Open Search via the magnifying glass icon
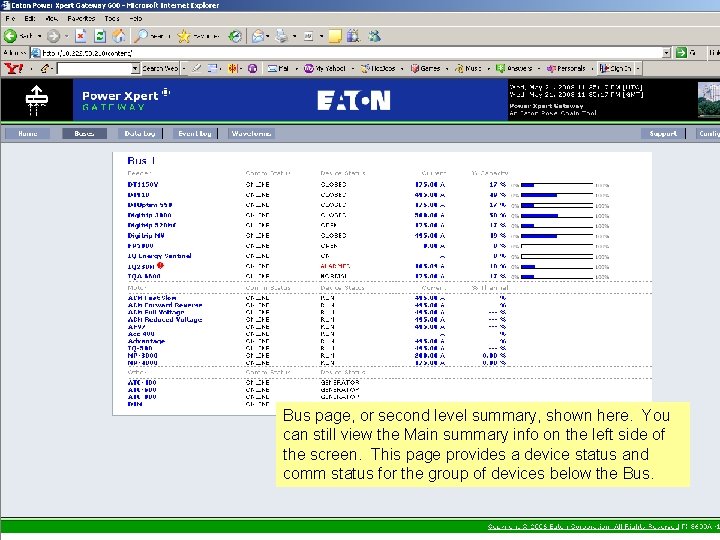Image resolution: width=720 pixels, height=540 pixels. [141, 36]
